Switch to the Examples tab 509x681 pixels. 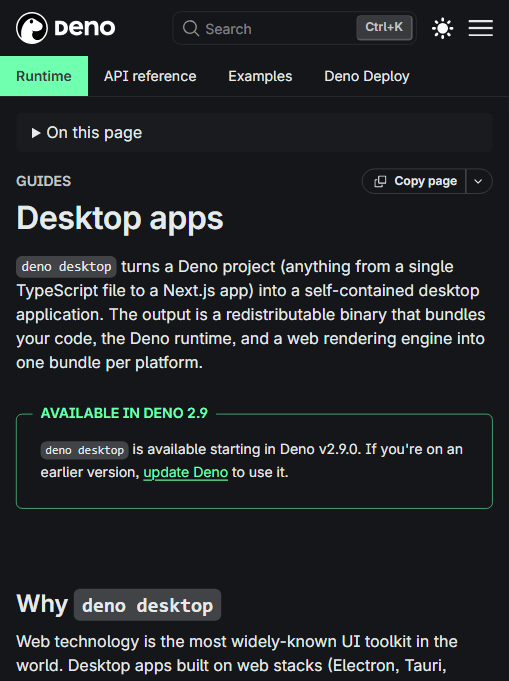coord(260,76)
